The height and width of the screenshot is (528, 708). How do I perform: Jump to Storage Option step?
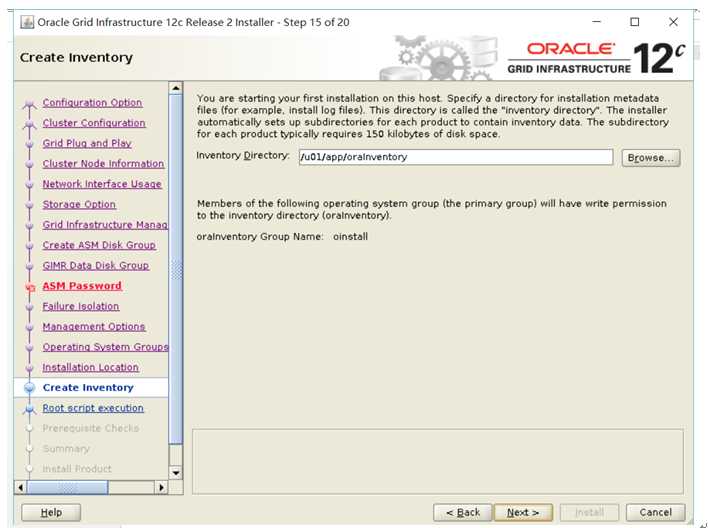pyautogui.click(x=79, y=204)
